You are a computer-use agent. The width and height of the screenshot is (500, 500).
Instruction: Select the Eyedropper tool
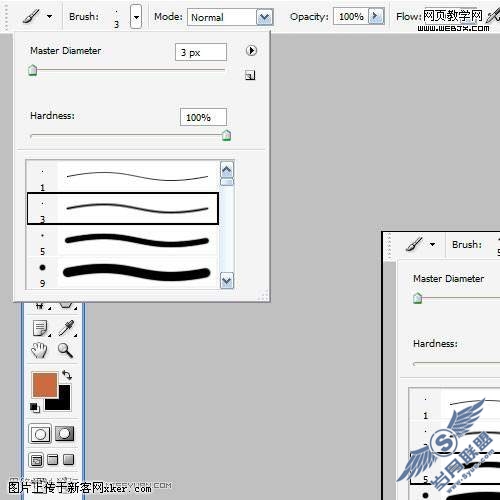tap(66, 328)
